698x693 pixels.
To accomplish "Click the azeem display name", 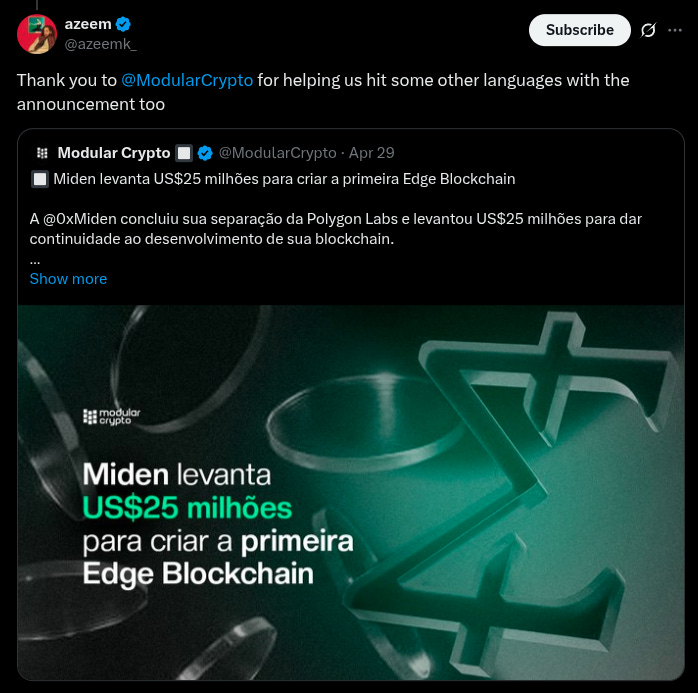I will pyautogui.click(x=88, y=24).
